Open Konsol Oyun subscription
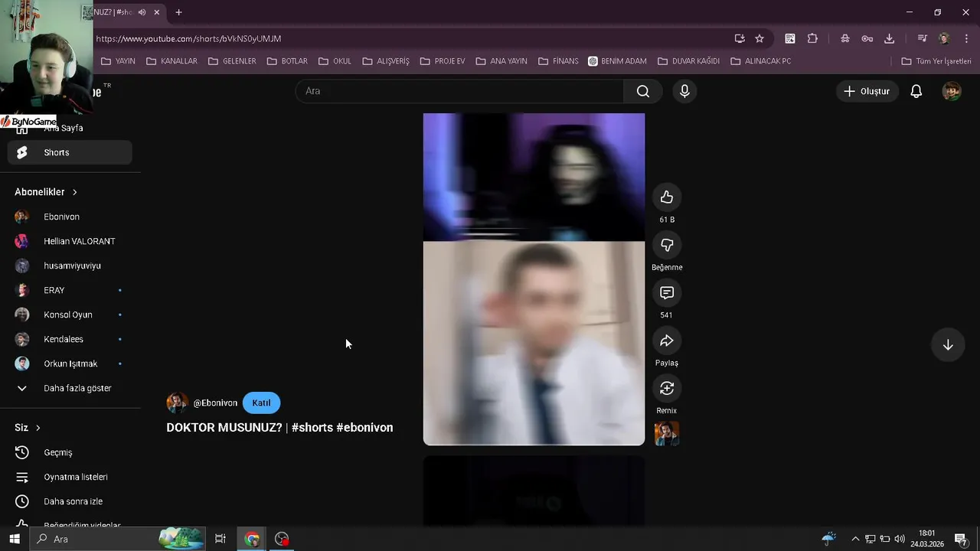 point(70,315)
